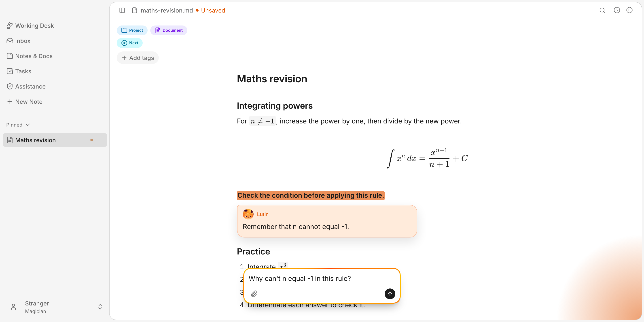Select the Project tag
The height and width of the screenshot is (322, 644).
[132, 30]
